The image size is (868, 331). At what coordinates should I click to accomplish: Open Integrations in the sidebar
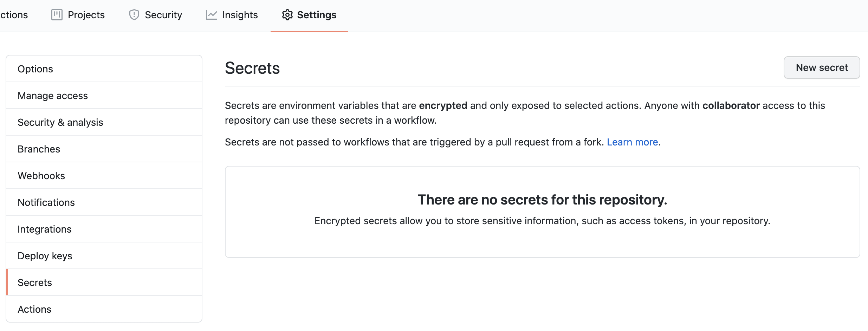(x=45, y=229)
